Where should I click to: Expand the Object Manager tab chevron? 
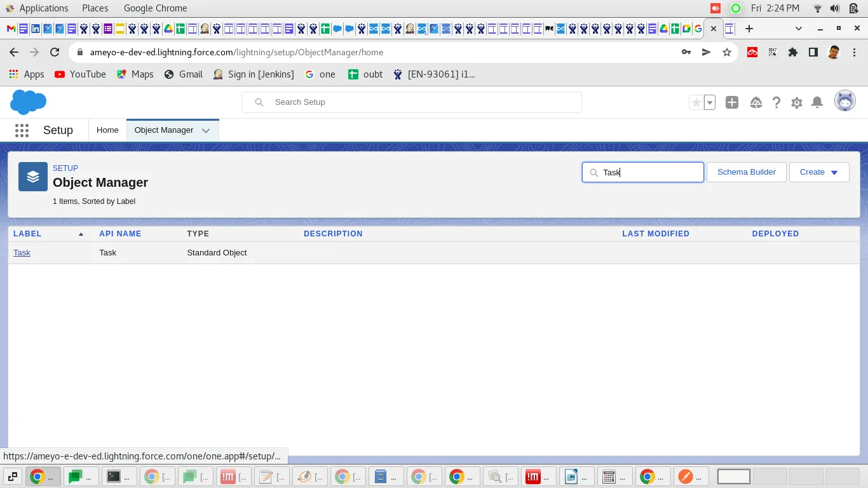point(206,130)
